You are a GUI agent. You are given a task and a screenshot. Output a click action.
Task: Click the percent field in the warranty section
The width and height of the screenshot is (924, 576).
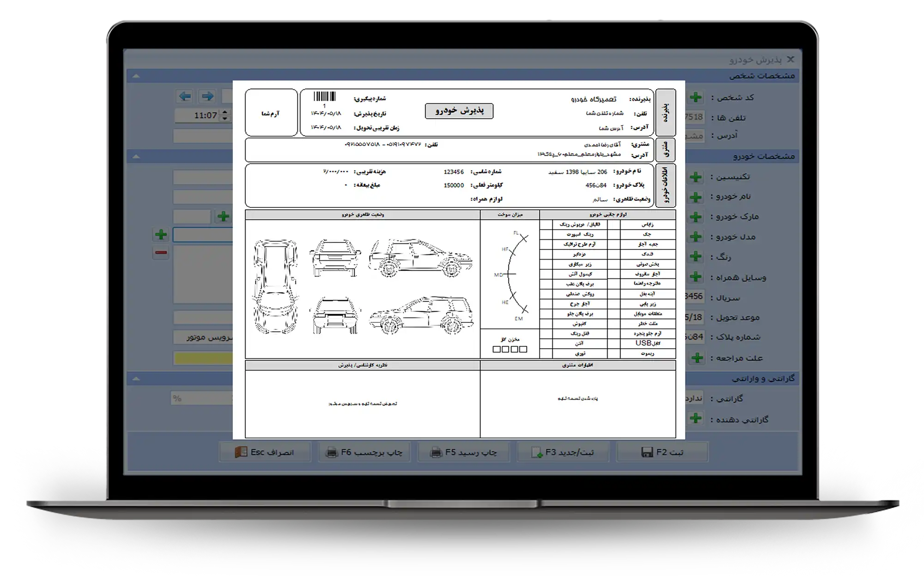(x=202, y=398)
